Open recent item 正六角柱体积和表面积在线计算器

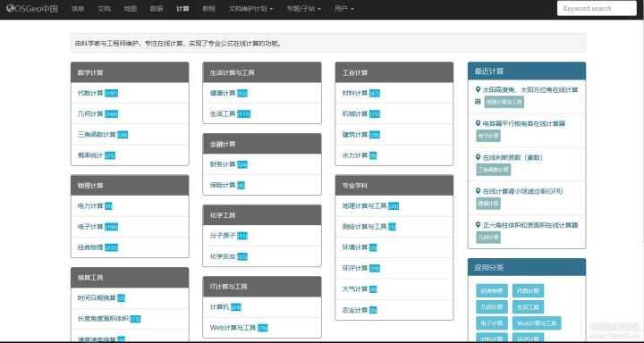click(530, 225)
